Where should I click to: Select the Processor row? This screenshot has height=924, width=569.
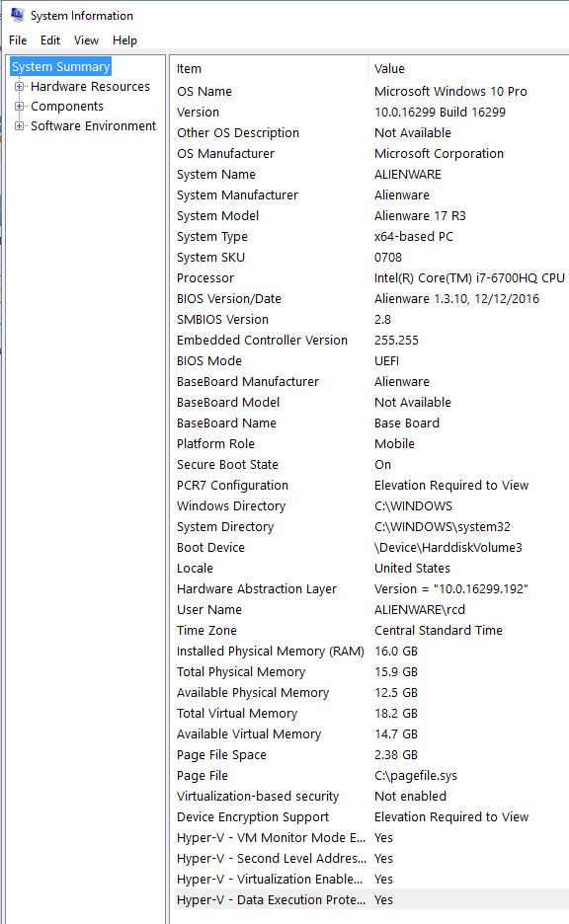tap(369, 278)
